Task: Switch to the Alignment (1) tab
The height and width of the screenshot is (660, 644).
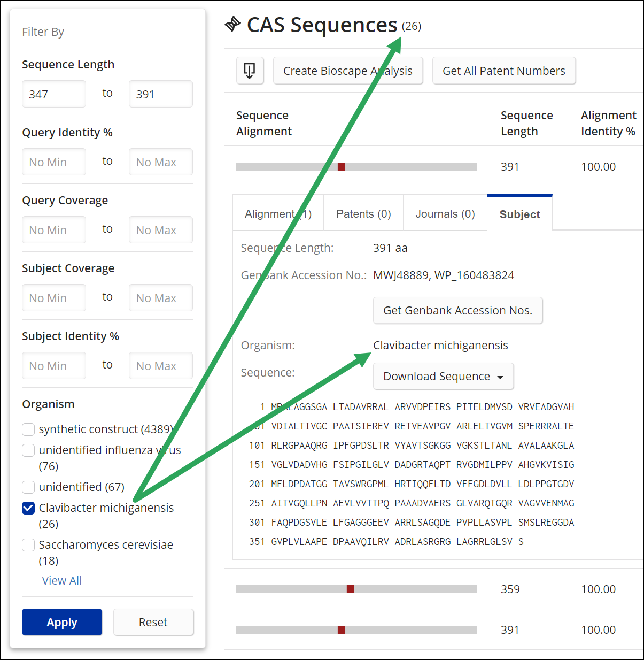Action: (278, 214)
